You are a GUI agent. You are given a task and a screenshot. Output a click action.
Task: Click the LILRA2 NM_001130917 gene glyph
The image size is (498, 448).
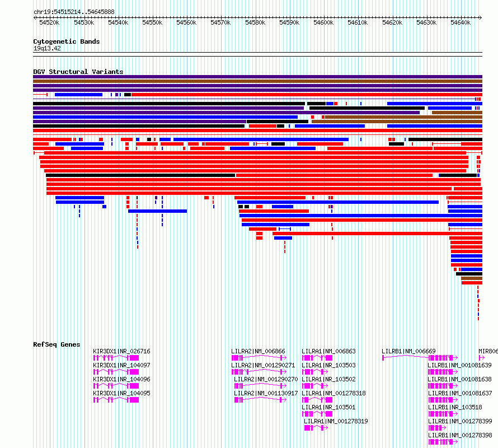[260, 400]
